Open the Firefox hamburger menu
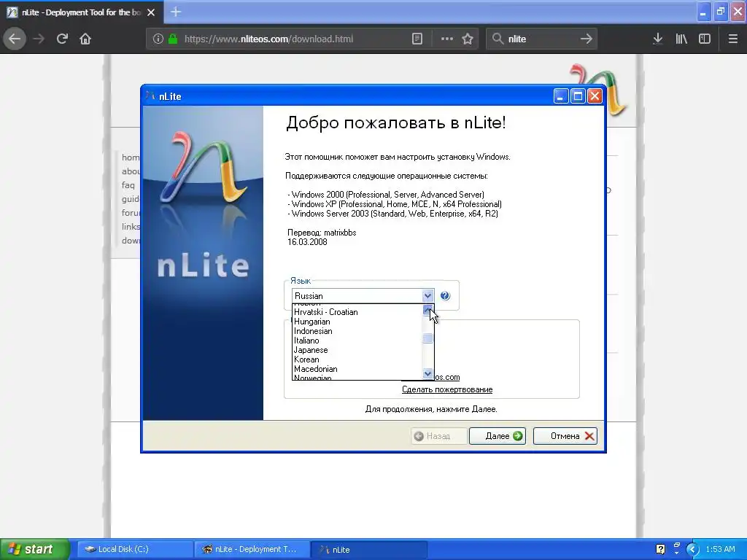The width and height of the screenshot is (747, 560). coord(732,39)
